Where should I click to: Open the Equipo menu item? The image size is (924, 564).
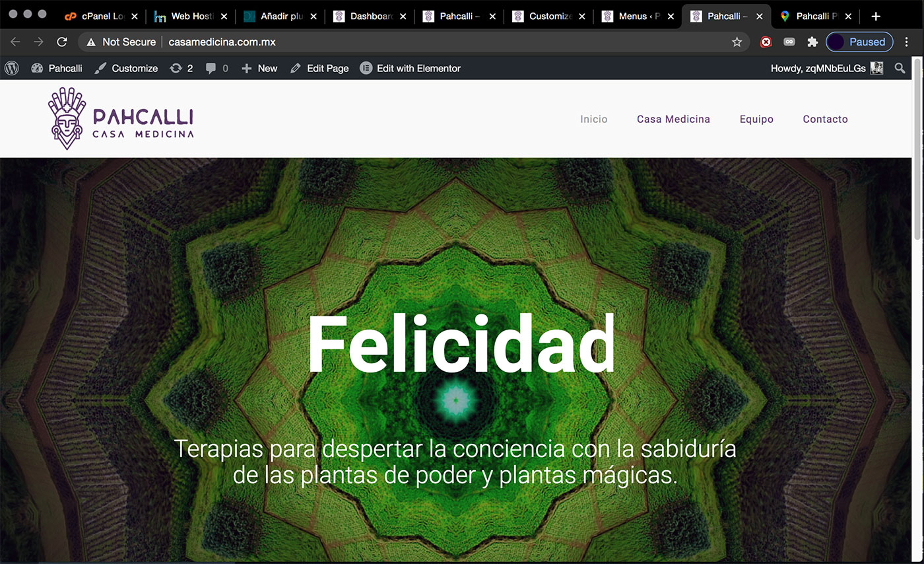[756, 119]
